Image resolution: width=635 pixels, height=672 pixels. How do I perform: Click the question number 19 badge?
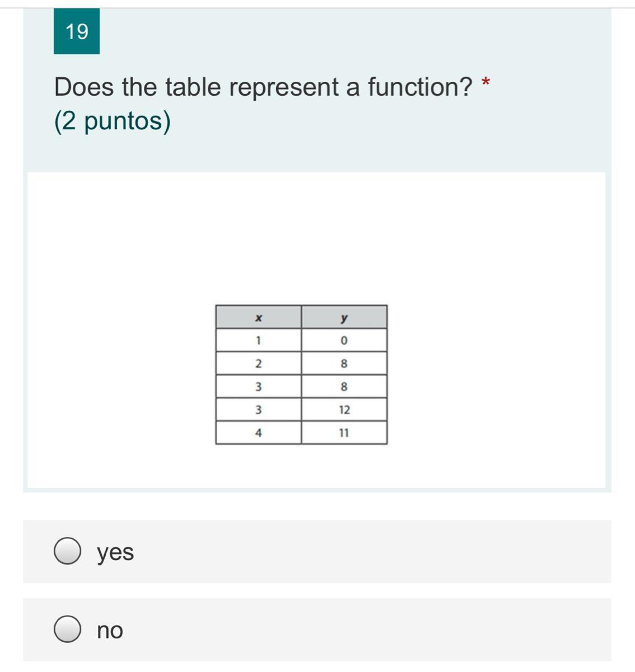click(77, 31)
